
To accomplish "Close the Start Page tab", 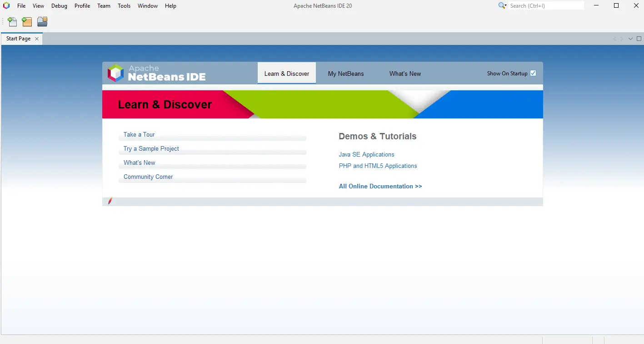I will 37,39.
